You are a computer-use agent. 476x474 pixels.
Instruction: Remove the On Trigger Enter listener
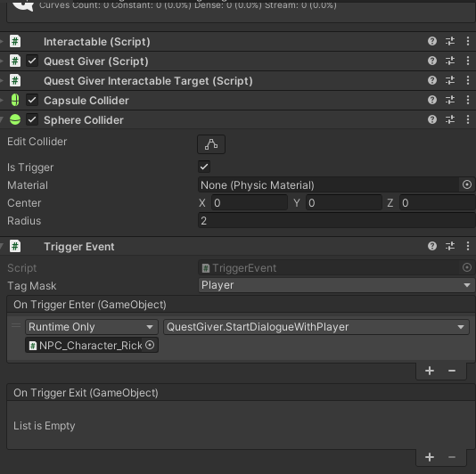click(452, 371)
